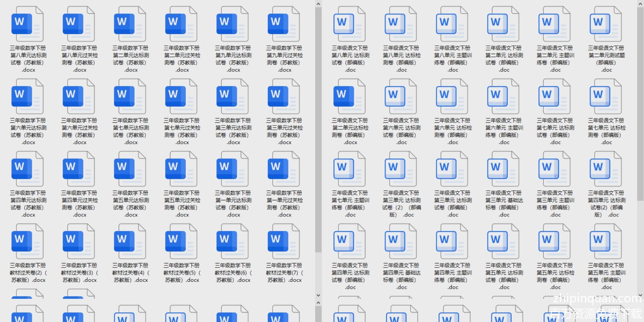This screenshot has width=644, height=322.
Task: Select the 数学 第四单元达标测试卷 (苏教版) file icon
Action: 27,169
